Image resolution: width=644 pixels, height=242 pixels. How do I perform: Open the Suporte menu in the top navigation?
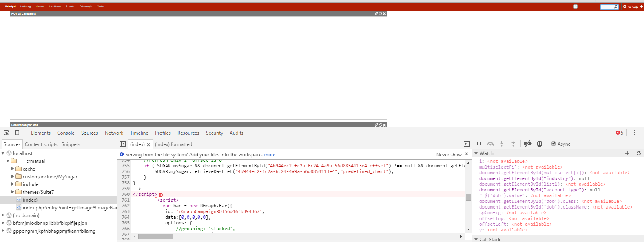[x=70, y=7]
